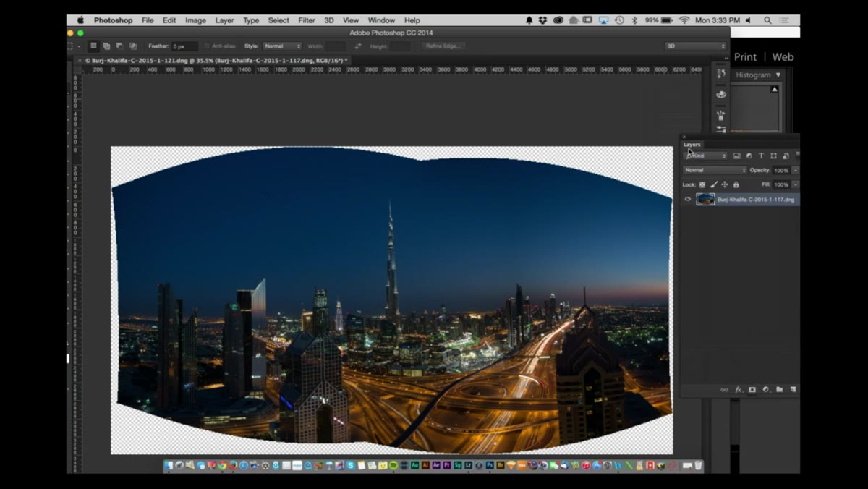This screenshot has width=868, height=489.
Task: Open the Opacity slider arrow
Action: coord(796,171)
